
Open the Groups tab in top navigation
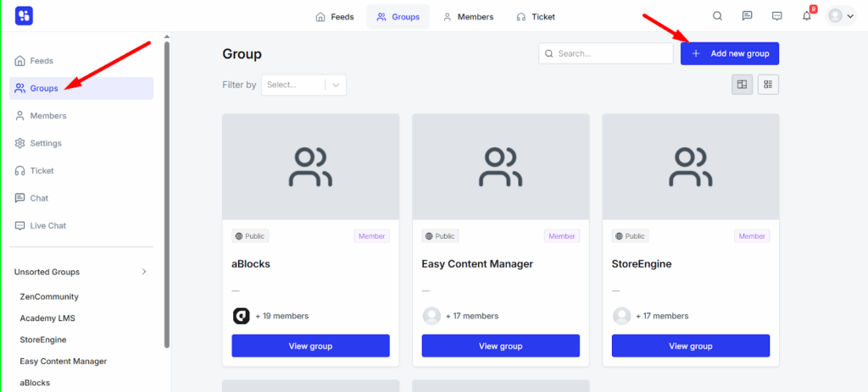tap(398, 17)
